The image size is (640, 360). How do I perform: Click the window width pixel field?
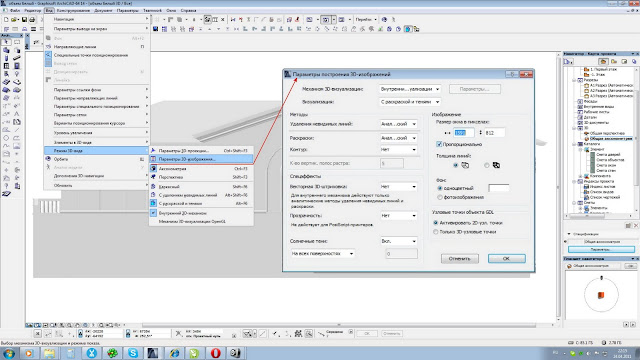[464, 133]
